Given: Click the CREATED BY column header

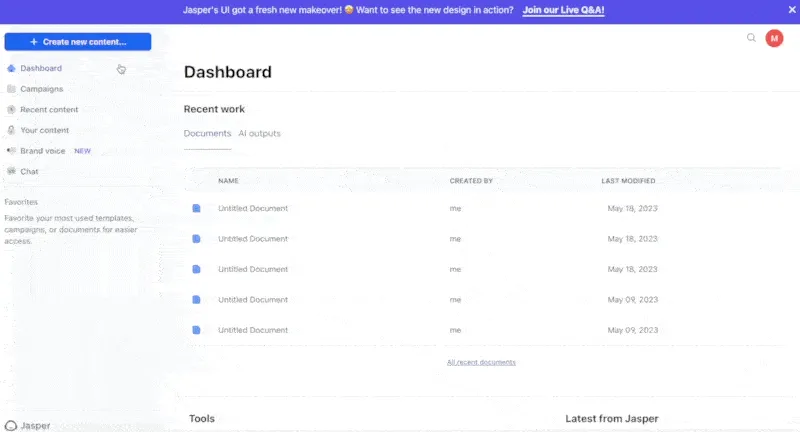Looking at the screenshot, I should 471,181.
